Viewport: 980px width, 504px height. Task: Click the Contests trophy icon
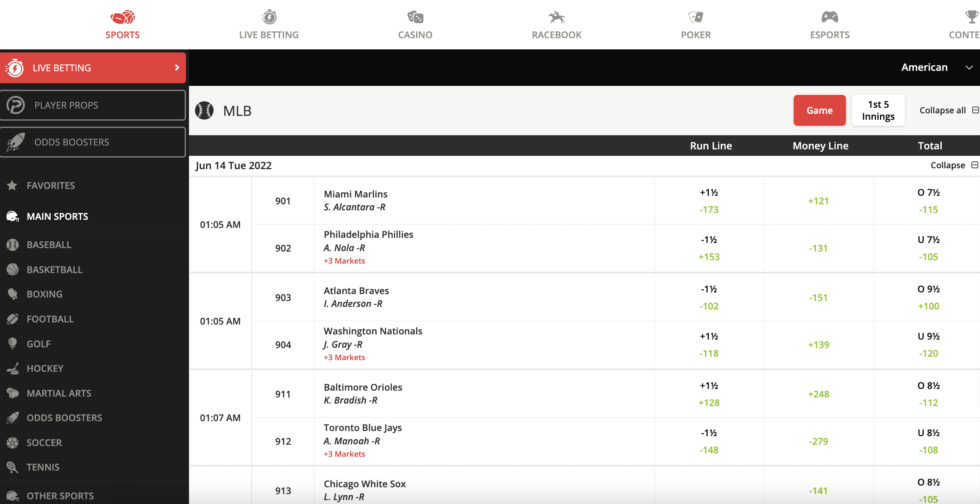click(971, 17)
